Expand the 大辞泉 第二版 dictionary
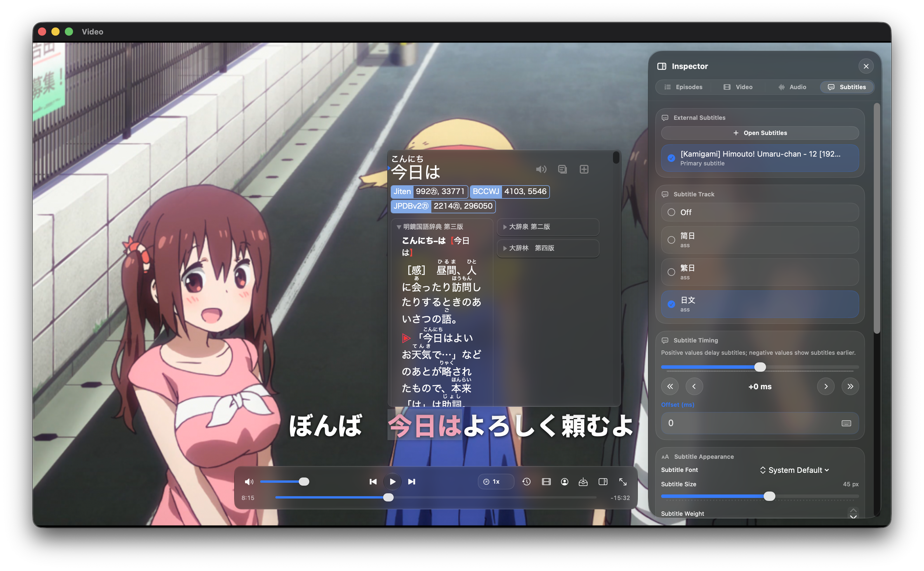 (x=548, y=227)
